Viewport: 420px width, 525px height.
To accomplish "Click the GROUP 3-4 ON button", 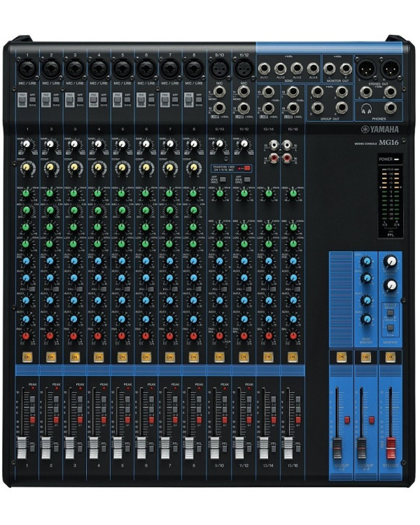I will point(365,357).
